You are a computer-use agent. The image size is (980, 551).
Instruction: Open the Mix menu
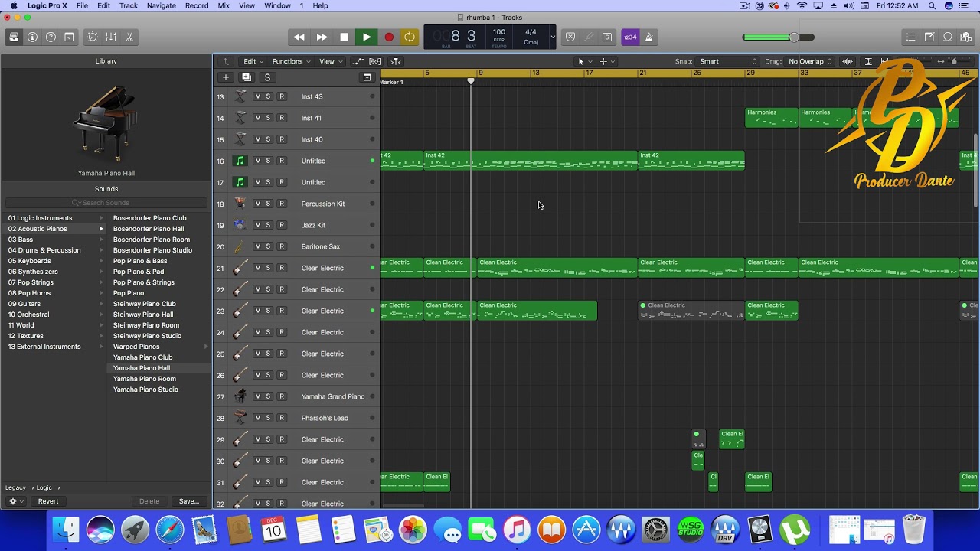point(224,5)
